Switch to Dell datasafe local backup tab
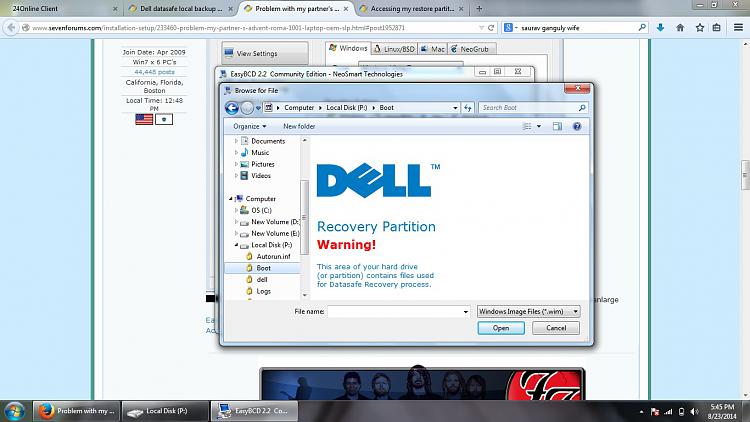Screen dimensions: 750x422 coord(180,9)
